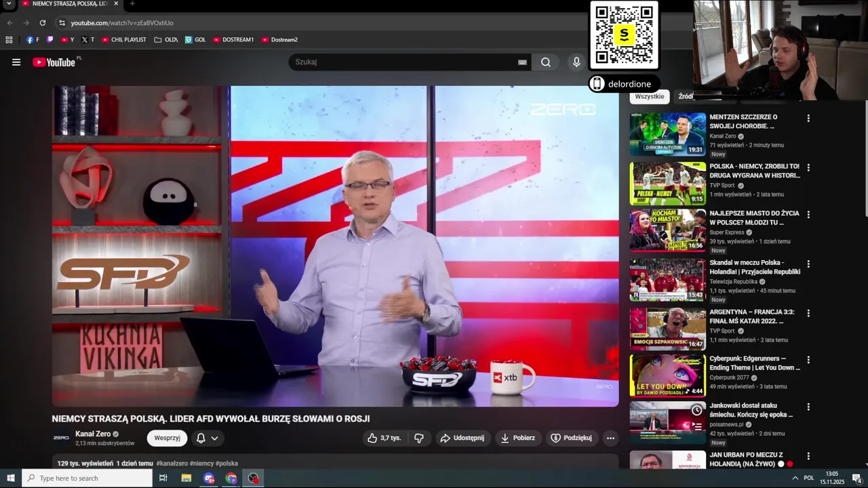Open the GOL bookmark
The image size is (868, 488).
coord(195,40)
